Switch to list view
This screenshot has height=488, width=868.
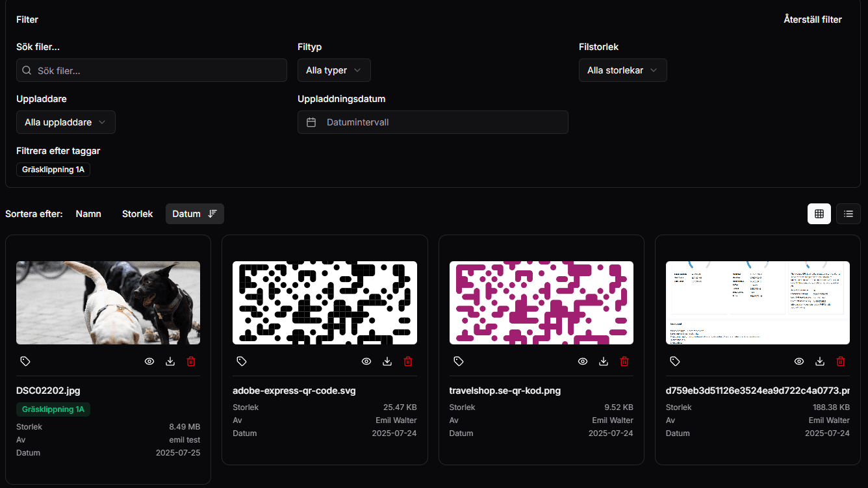(x=849, y=214)
